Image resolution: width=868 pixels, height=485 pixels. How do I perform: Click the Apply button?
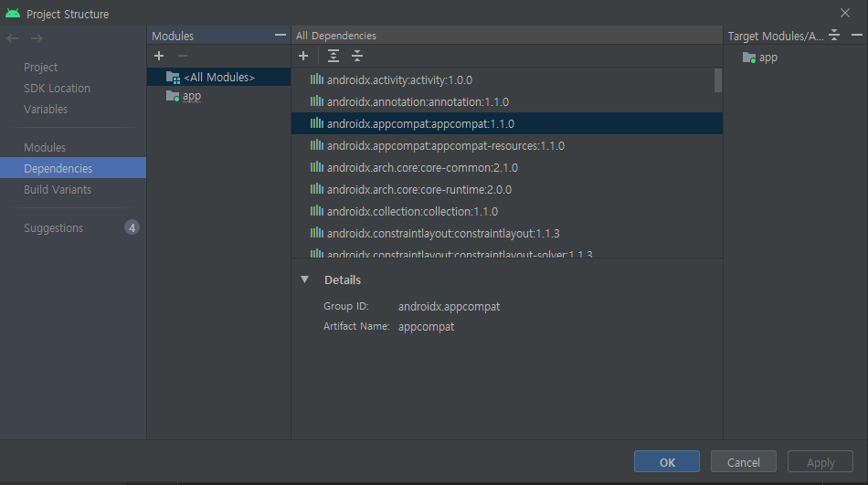(820, 462)
